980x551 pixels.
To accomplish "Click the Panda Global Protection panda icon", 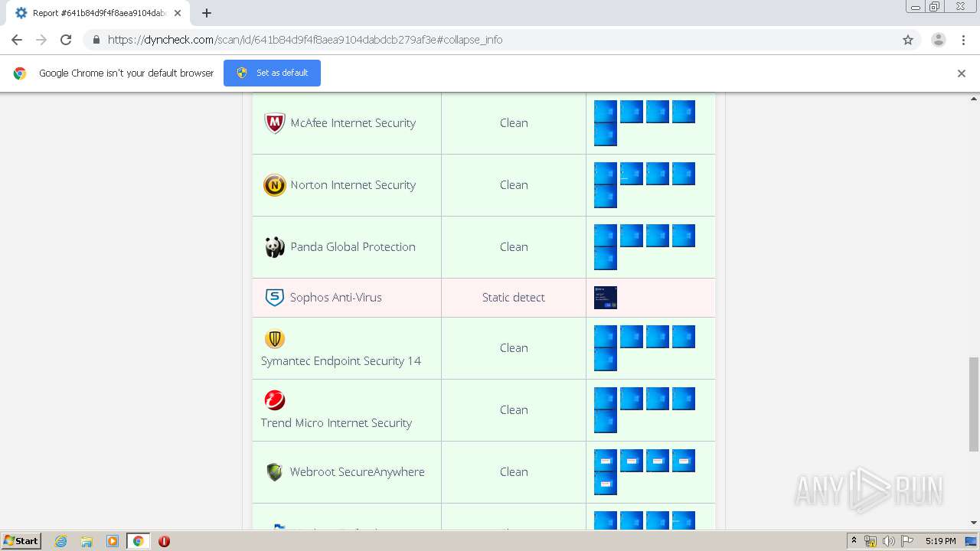I will click(x=275, y=247).
